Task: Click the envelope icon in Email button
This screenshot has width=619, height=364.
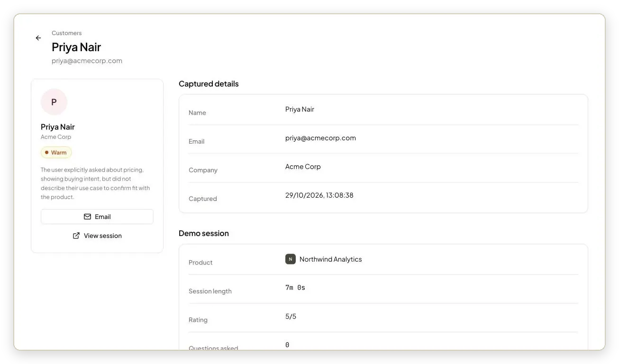Action: coord(87,217)
